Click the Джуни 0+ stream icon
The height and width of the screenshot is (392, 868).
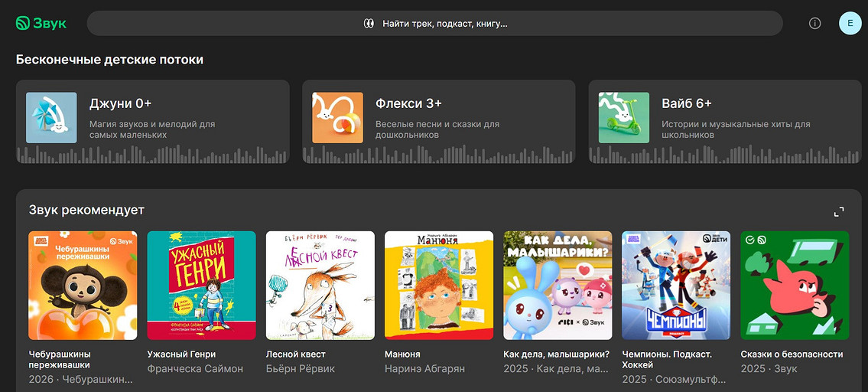click(51, 118)
